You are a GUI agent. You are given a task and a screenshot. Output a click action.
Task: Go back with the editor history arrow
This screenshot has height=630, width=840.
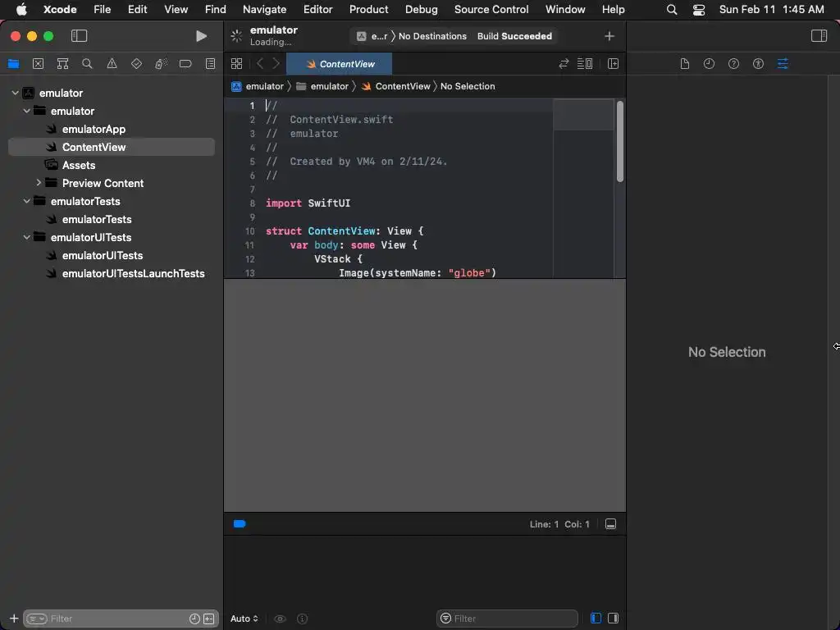coord(260,64)
